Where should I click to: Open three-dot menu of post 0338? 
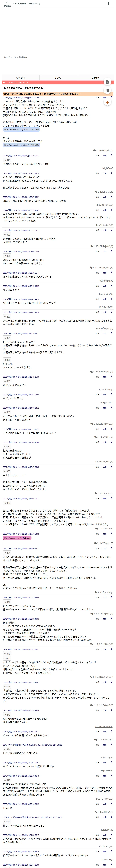point(112,498)
